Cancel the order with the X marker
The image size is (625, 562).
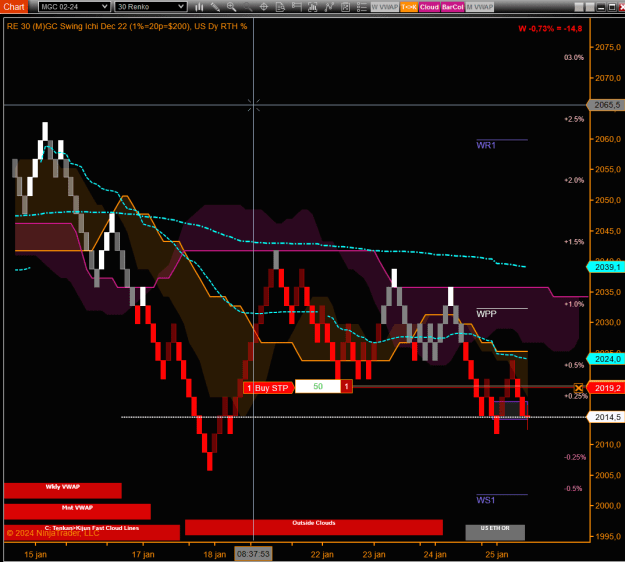[578, 387]
